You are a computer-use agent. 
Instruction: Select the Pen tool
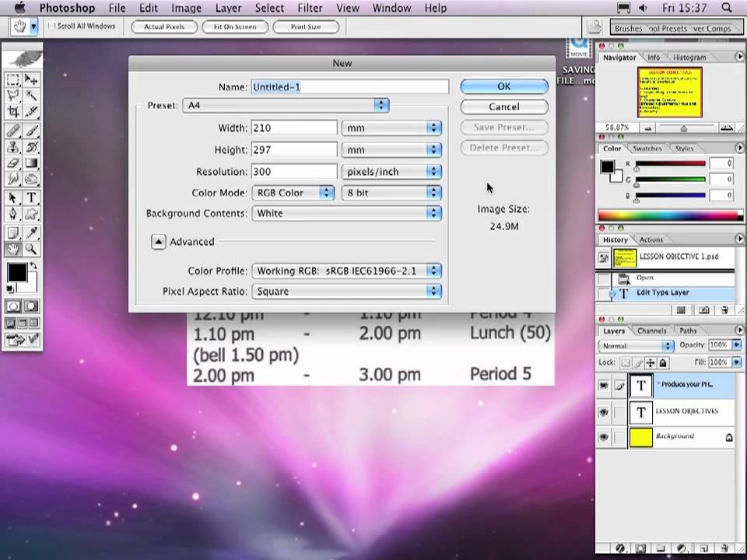(x=13, y=213)
